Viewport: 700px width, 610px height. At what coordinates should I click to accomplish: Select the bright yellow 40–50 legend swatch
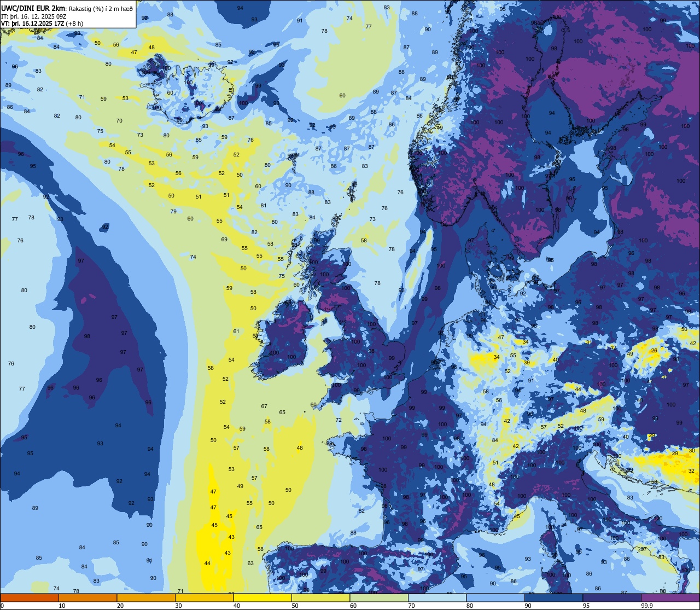(x=262, y=597)
